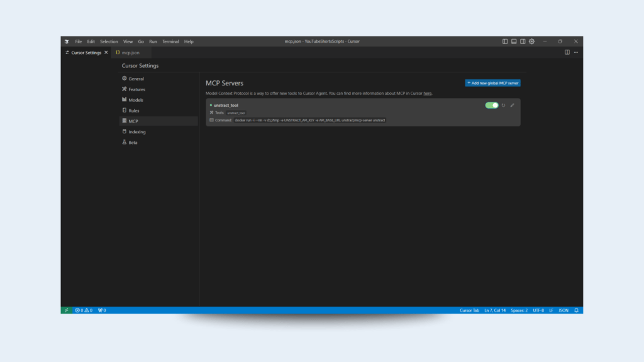Split the editor with the split icon

click(567, 52)
